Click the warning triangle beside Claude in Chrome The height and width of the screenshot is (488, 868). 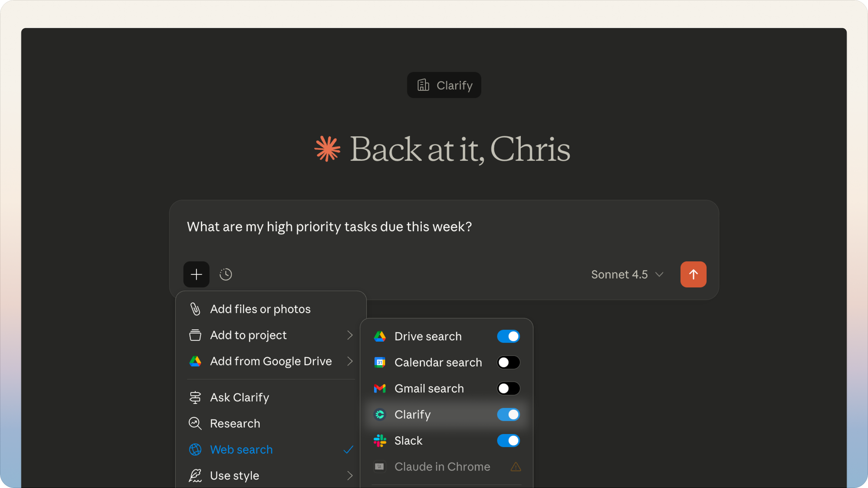(516, 467)
